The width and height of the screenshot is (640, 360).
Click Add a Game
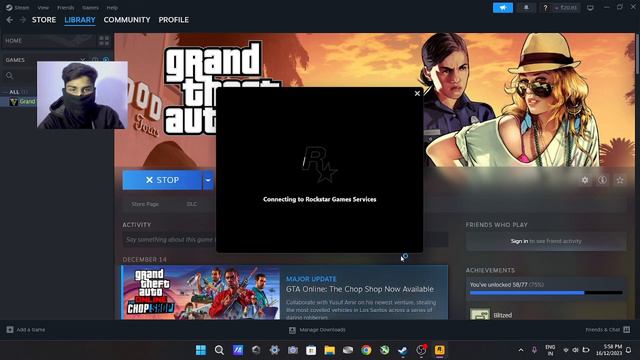pyautogui.click(x=26, y=329)
